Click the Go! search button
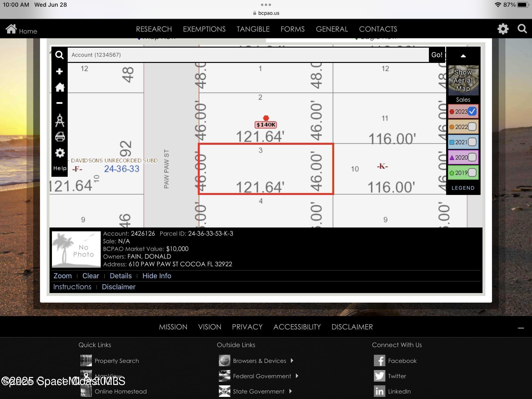532x399 pixels. tap(437, 55)
